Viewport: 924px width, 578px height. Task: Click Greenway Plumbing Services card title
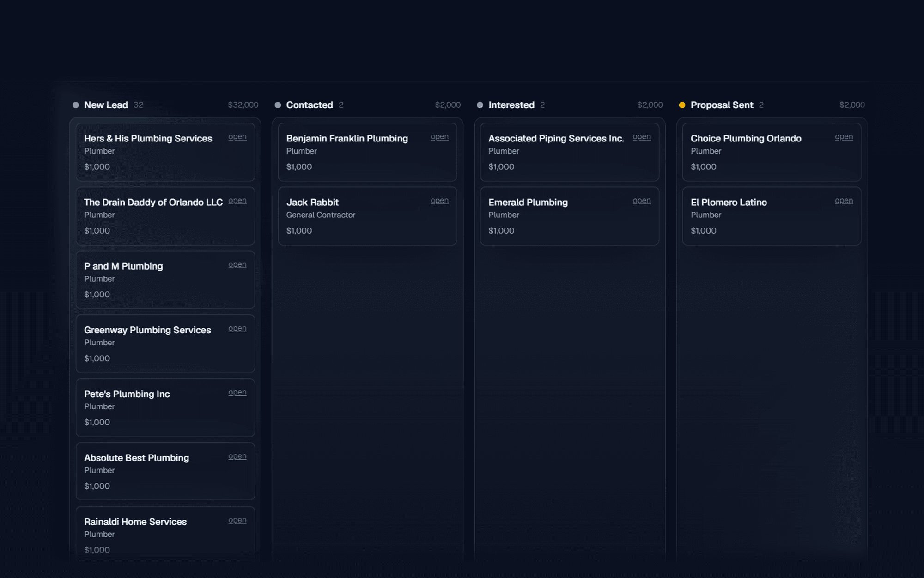click(147, 330)
